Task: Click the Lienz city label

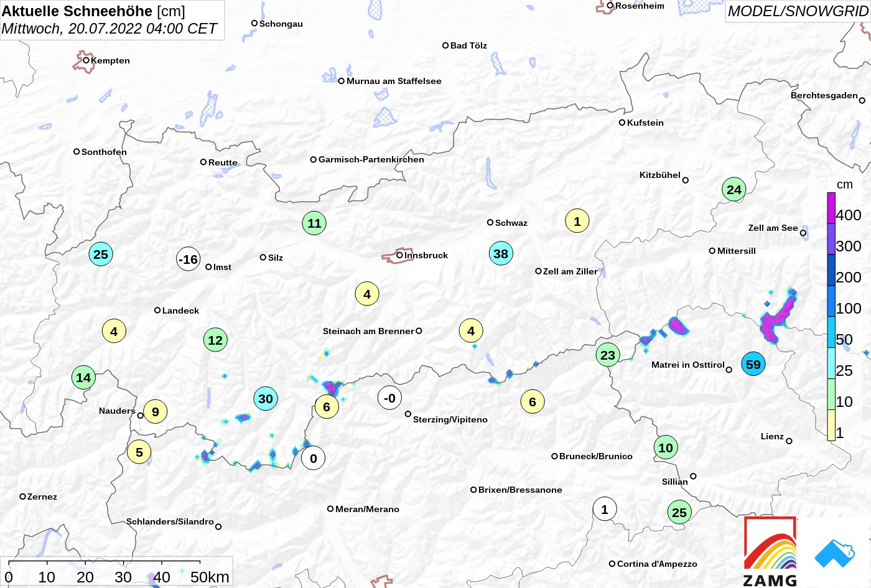Action: (x=772, y=436)
